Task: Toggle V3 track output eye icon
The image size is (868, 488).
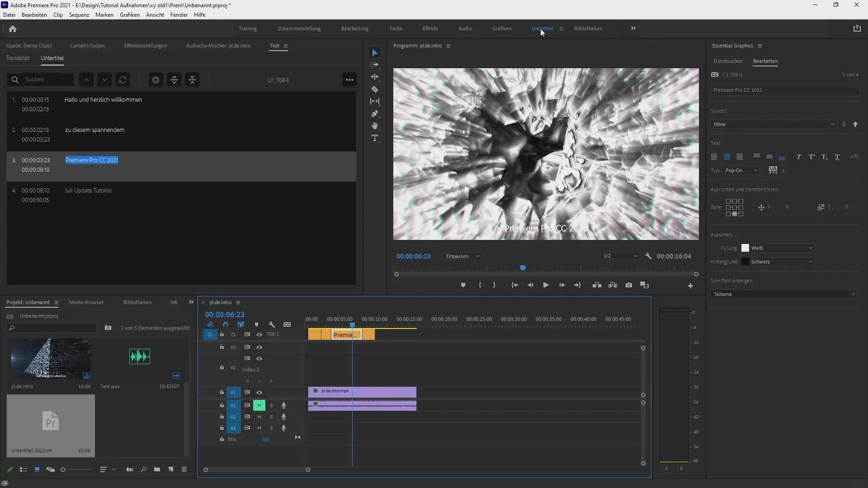Action: pyautogui.click(x=259, y=347)
